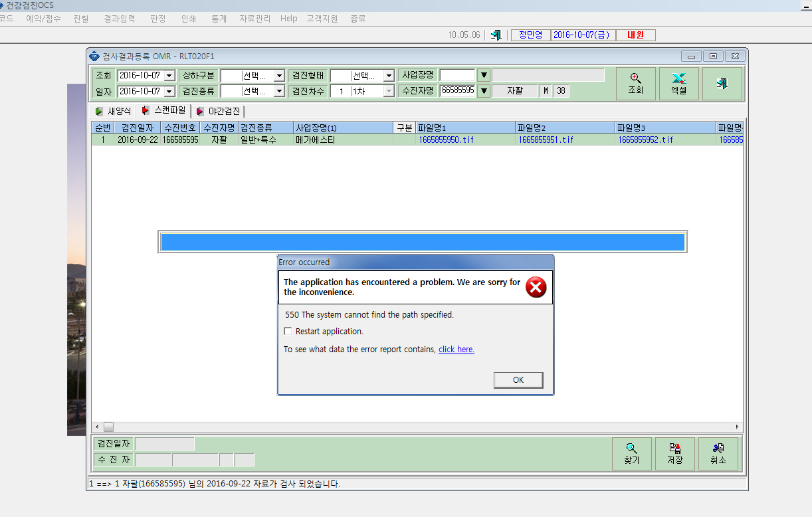Click the 찾기 find button icon

click(x=632, y=454)
